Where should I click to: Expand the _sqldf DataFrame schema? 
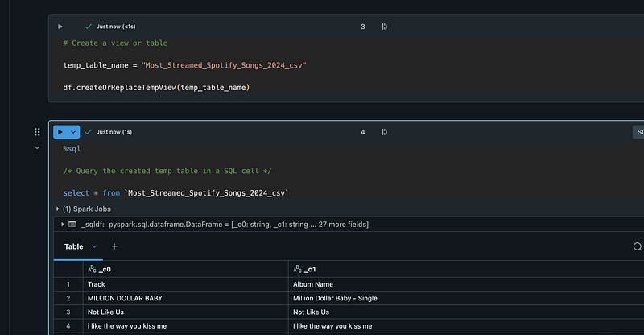(x=63, y=225)
